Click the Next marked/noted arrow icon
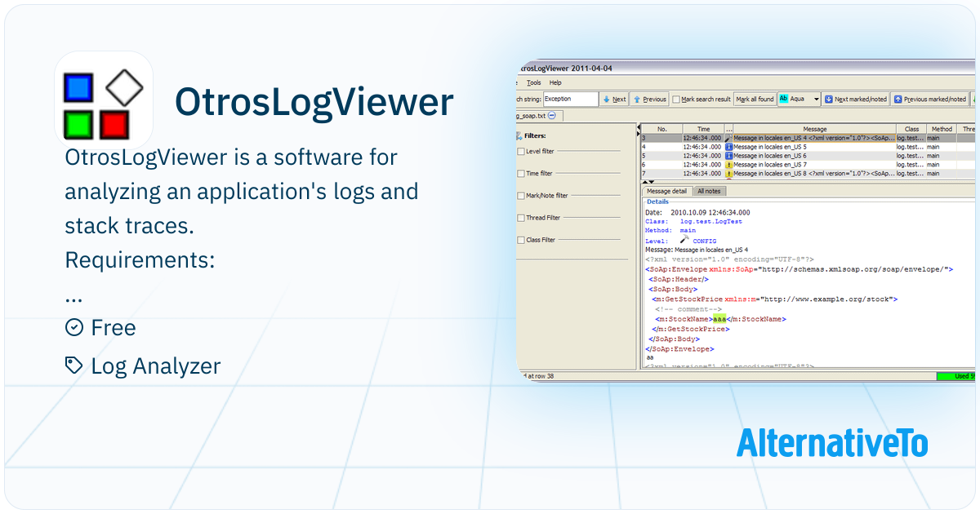The width and height of the screenshot is (980, 514). 828,100
